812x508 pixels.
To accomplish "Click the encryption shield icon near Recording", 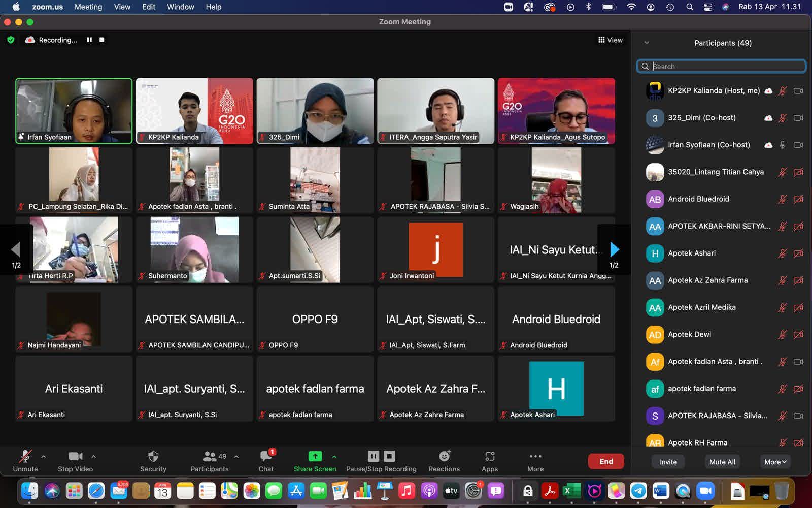I will [x=11, y=40].
